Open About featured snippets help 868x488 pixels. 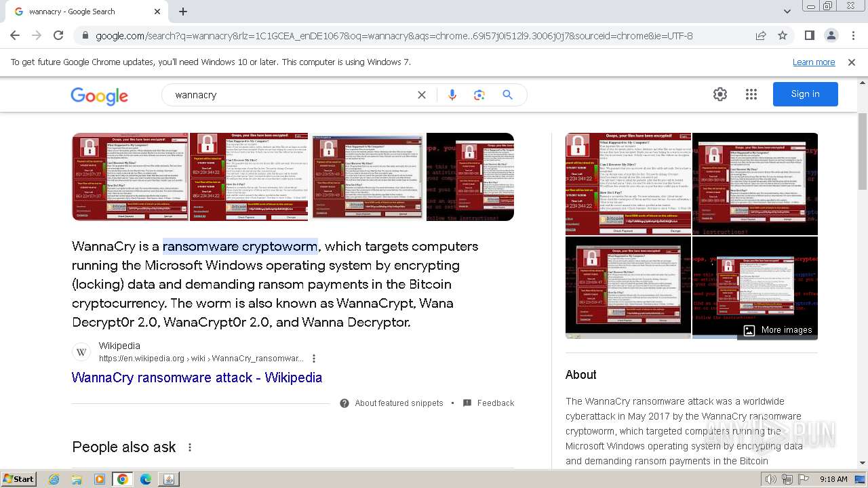(x=392, y=403)
